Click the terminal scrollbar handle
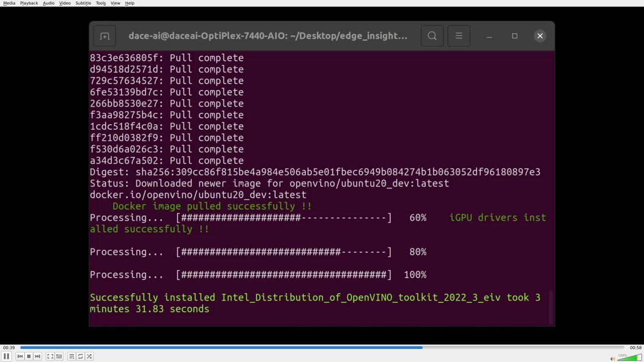This screenshot has height=362, width=644. point(552,308)
